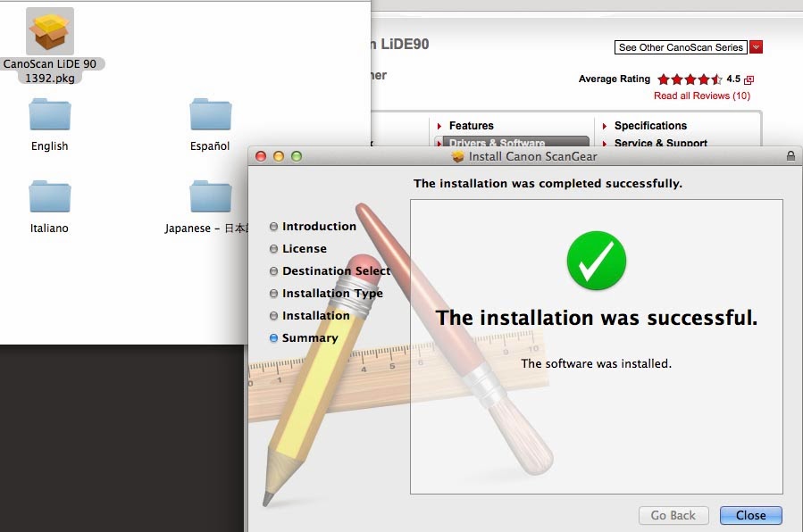Click the Read all Reviews (10) link
Viewport: 803px width, 532px height.
701,96
